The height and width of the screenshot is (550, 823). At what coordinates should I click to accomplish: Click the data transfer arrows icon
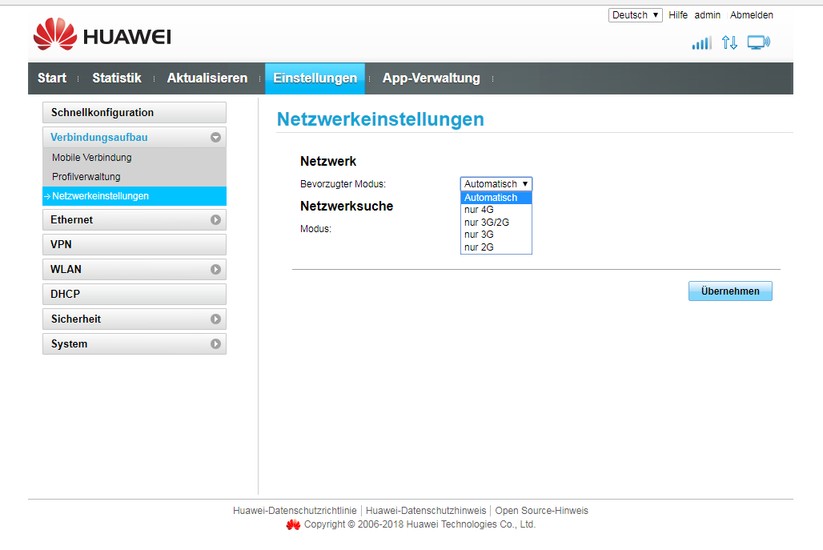(729, 43)
